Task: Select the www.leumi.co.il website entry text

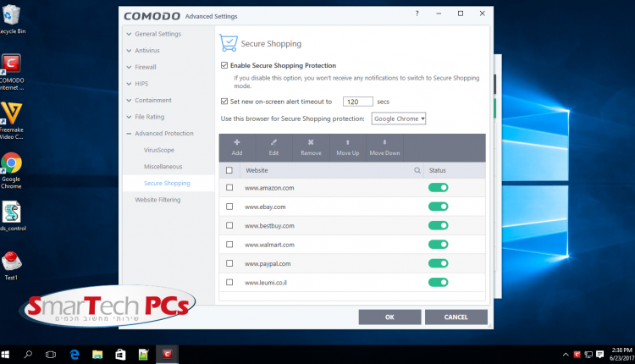Action: 266,283
